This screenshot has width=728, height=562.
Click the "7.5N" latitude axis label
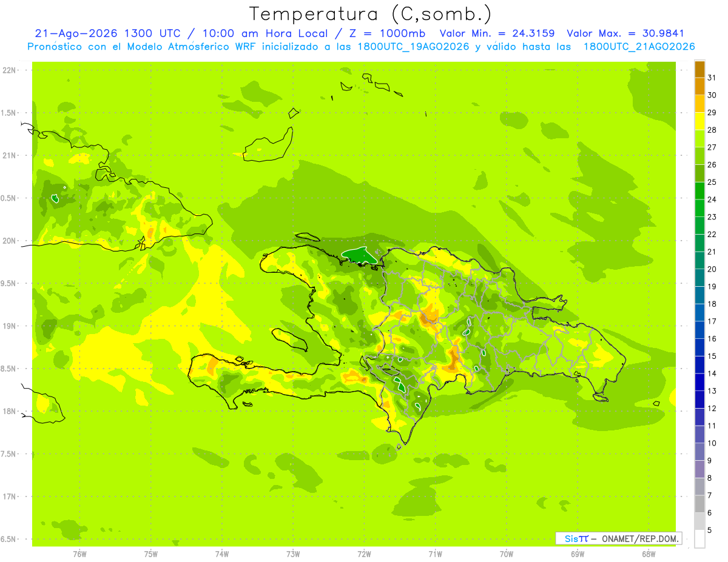pos(10,454)
